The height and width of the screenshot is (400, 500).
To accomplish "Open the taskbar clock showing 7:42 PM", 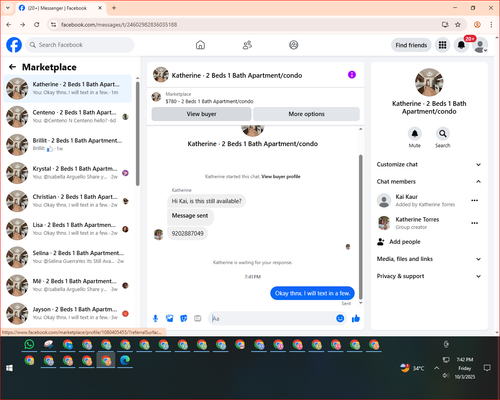I will (x=465, y=368).
